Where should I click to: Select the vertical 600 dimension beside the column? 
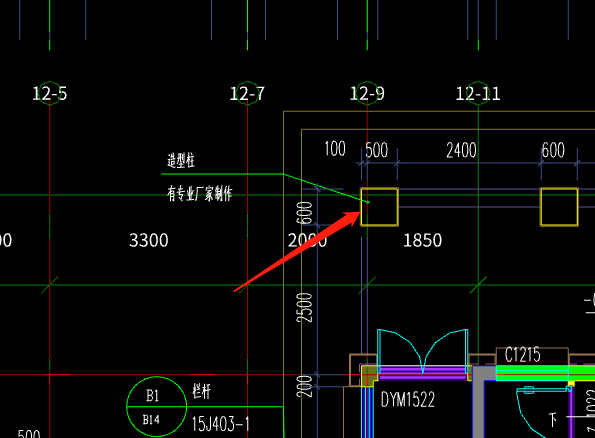click(304, 213)
